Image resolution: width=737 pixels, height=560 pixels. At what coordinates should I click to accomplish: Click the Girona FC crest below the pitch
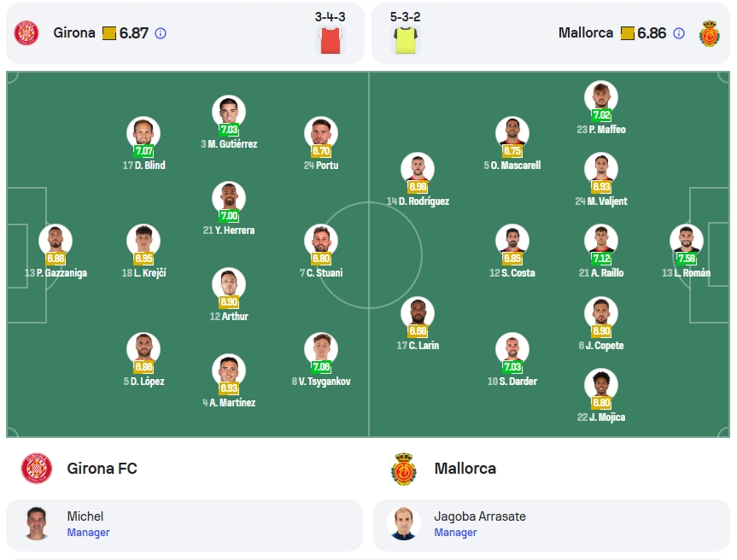click(37, 468)
